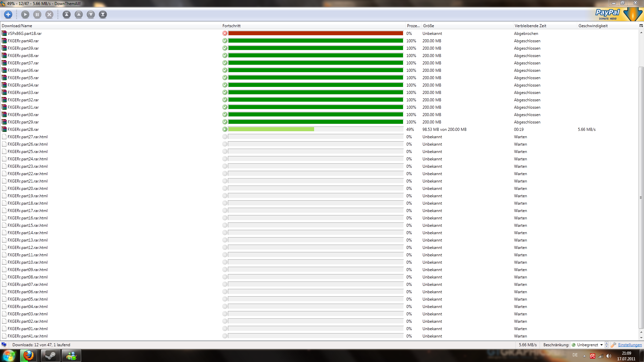The width and height of the screenshot is (644, 362).
Task: Select queued item FXGERr.part16.rar.html
Action: pyautogui.click(x=319, y=218)
